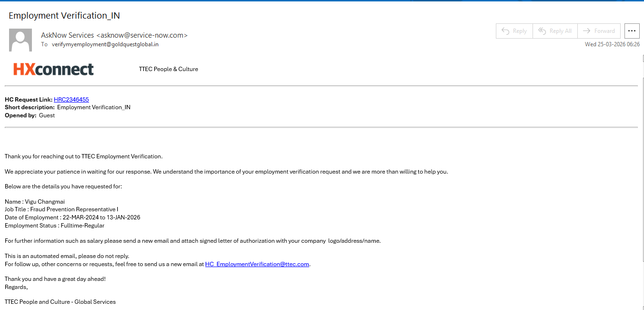Forward this email message
The image size is (644, 310).
599,31
